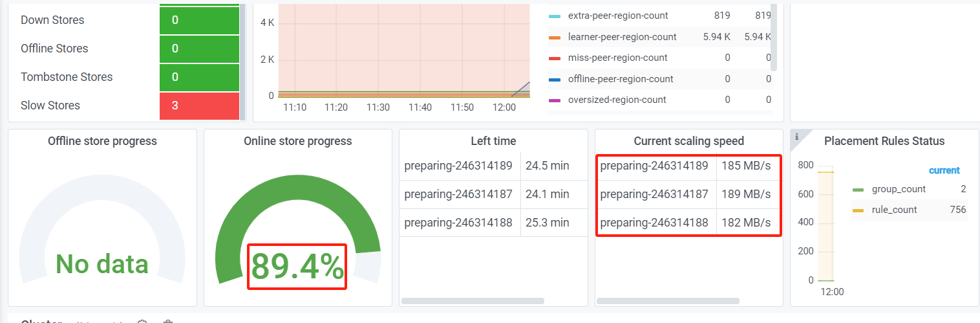This screenshot has height=323, width=980.
Task: Open the rule_count yellow color swatch
Action: [858, 210]
